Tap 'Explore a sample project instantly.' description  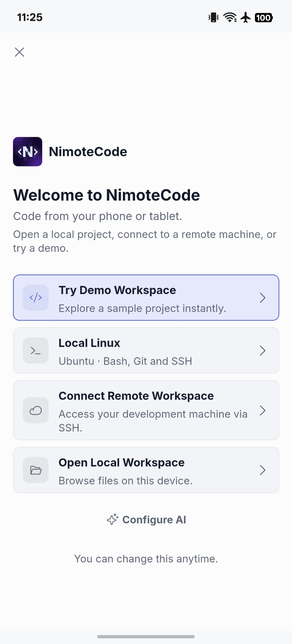[143, 308]
